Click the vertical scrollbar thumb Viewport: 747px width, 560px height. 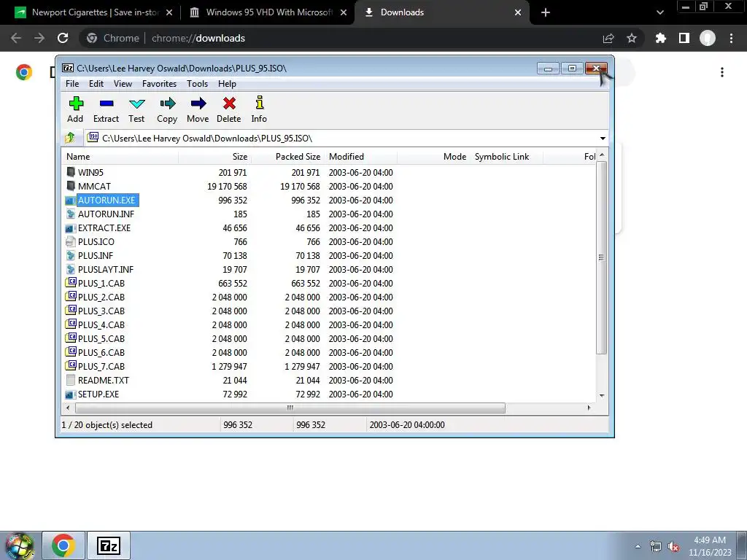601,257
